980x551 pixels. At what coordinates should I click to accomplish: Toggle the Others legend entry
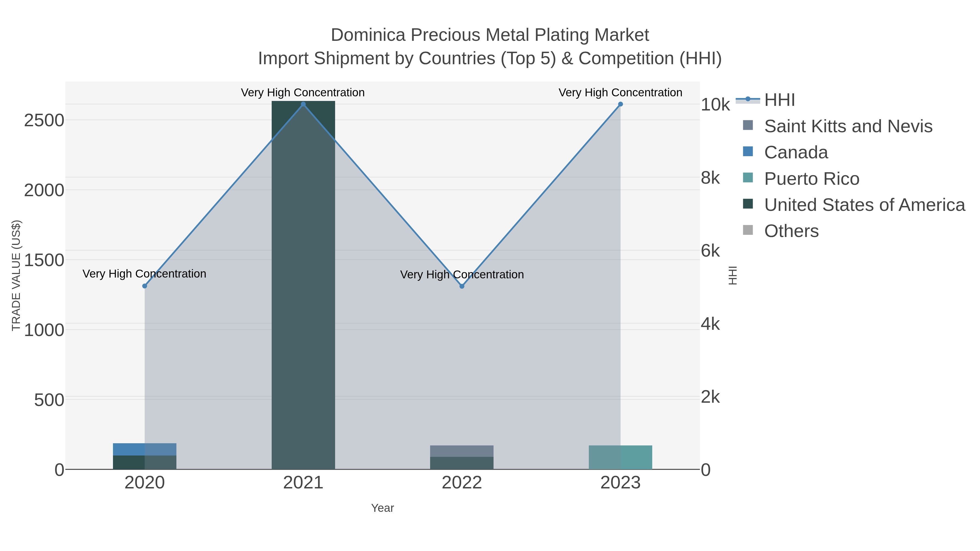781,231
